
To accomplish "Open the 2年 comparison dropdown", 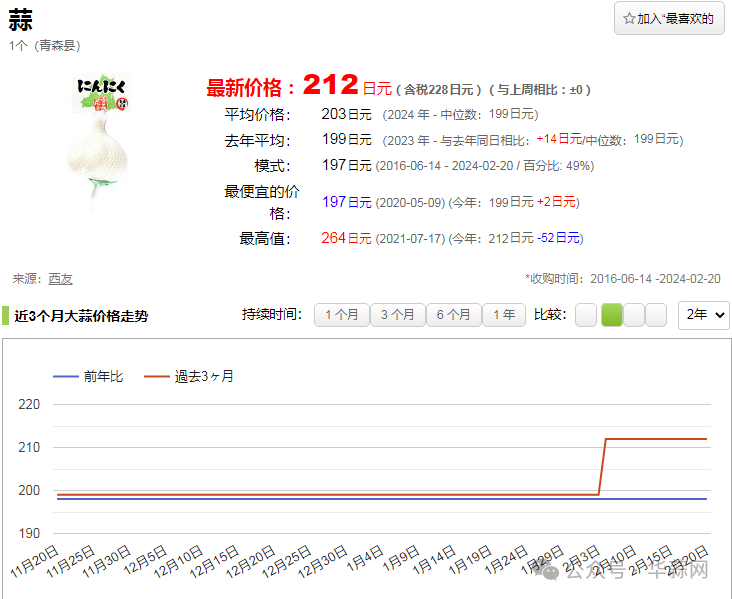I will (703, 315).
